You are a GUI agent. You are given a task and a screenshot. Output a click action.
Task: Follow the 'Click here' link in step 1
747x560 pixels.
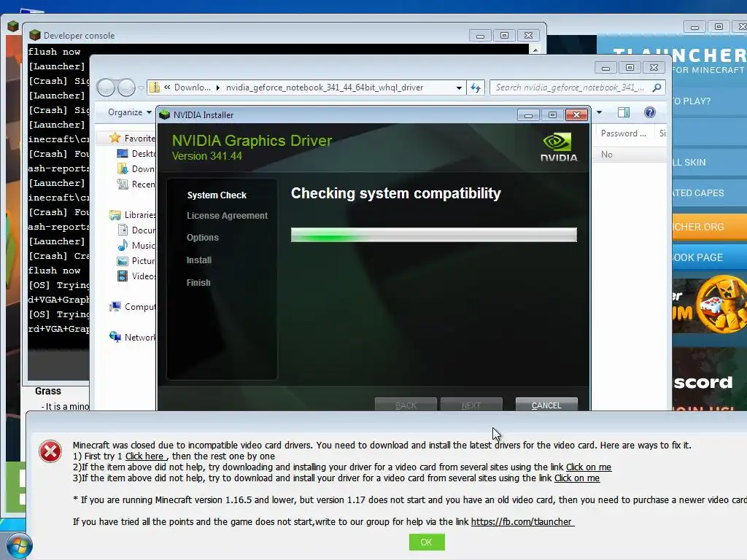tap(144, 456)
